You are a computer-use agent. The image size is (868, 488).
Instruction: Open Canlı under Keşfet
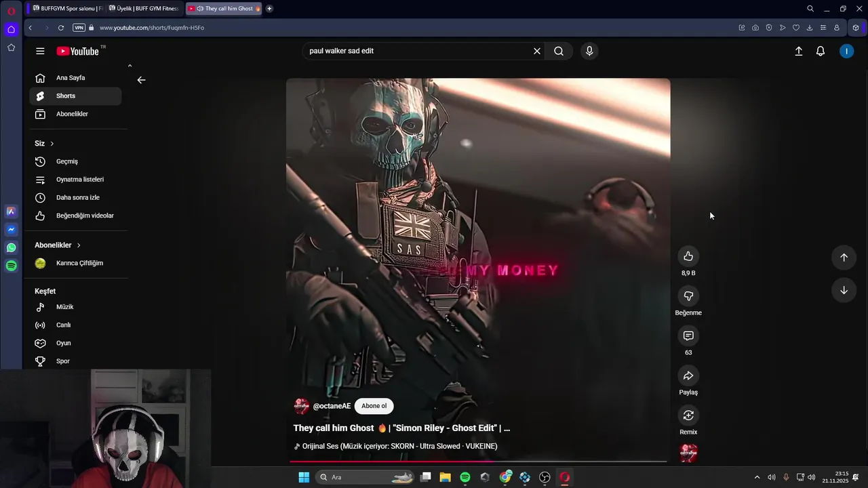click(75, 325)
